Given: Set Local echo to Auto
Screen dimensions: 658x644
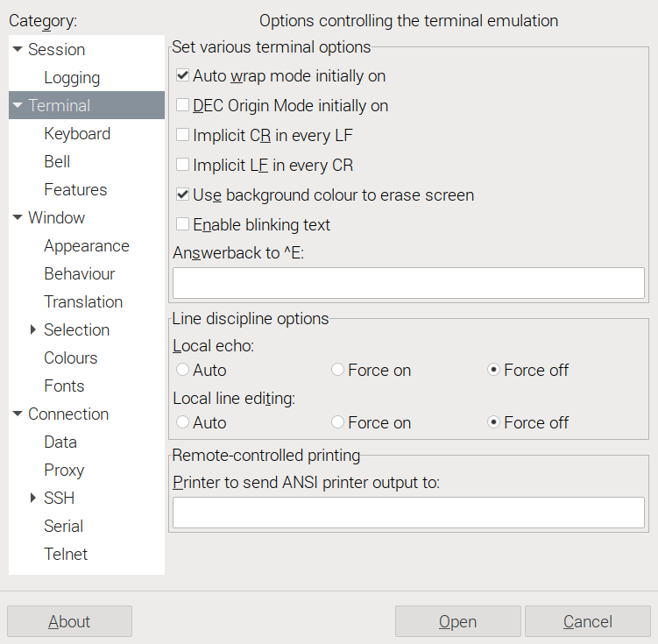Looking at the screenshot, I should [x=182, y=370].
